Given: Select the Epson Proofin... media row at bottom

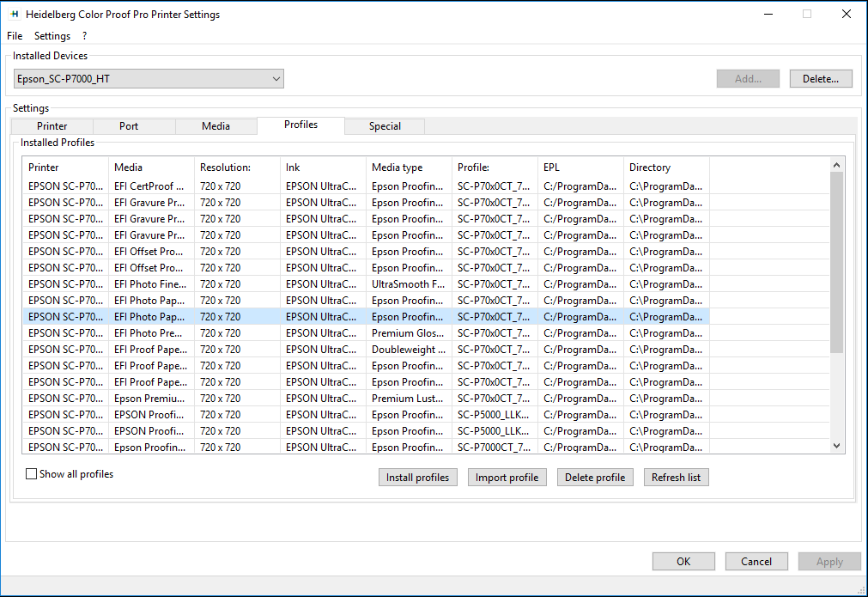Looking at the screenshot, I should (366, 448).
